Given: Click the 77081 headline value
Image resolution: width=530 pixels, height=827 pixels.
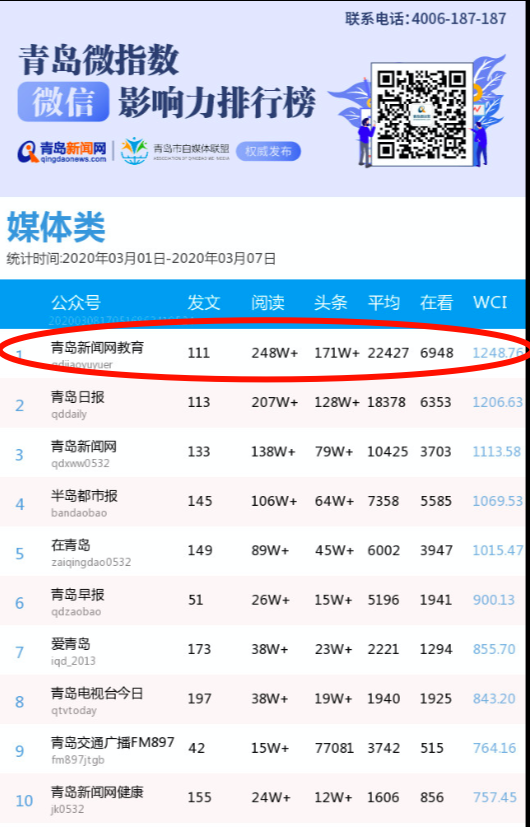Looking at the screenshot, I should 334,748.
